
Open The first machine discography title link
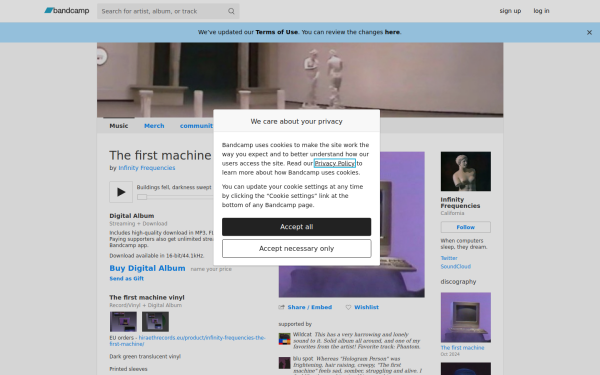[462, 348]
